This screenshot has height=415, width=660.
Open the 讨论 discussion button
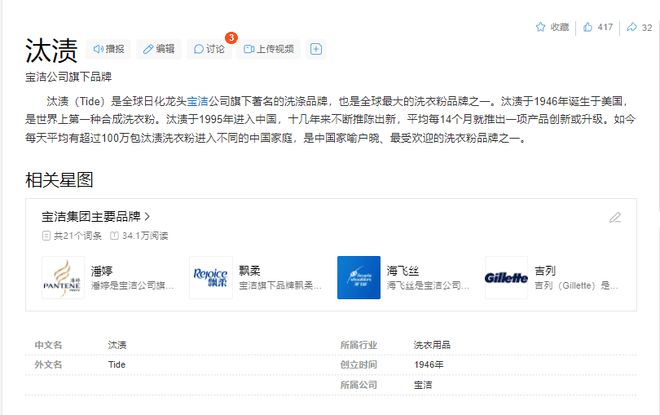click(x=209, y=49)
